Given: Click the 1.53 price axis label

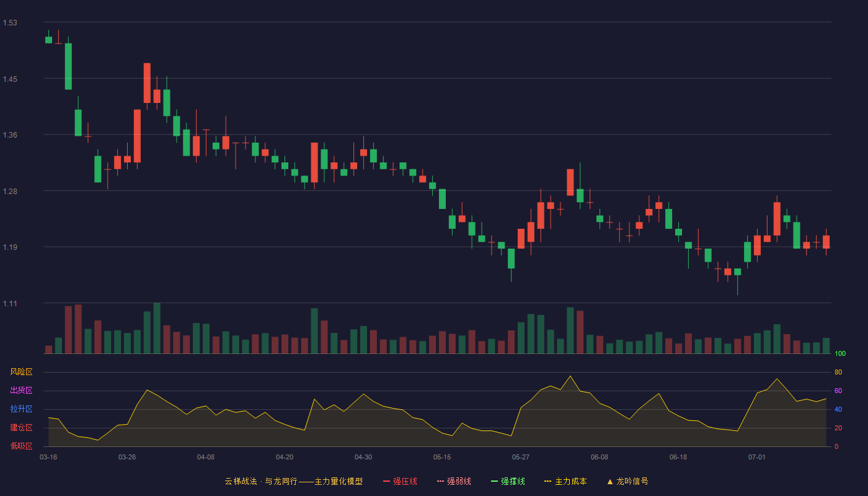Looking at the screenshot, I should click(10, 23).
